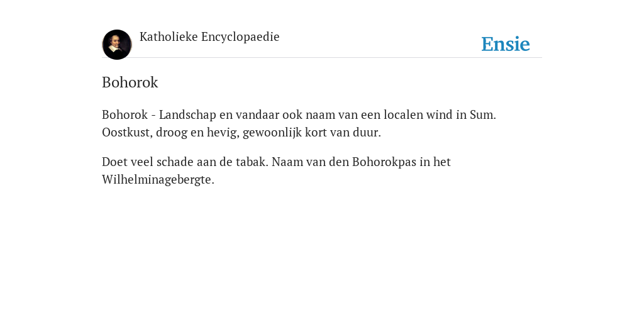Screen dimensions: 644x322
Task: Click the word Katholieke in the header
Action: coord(169,37)
